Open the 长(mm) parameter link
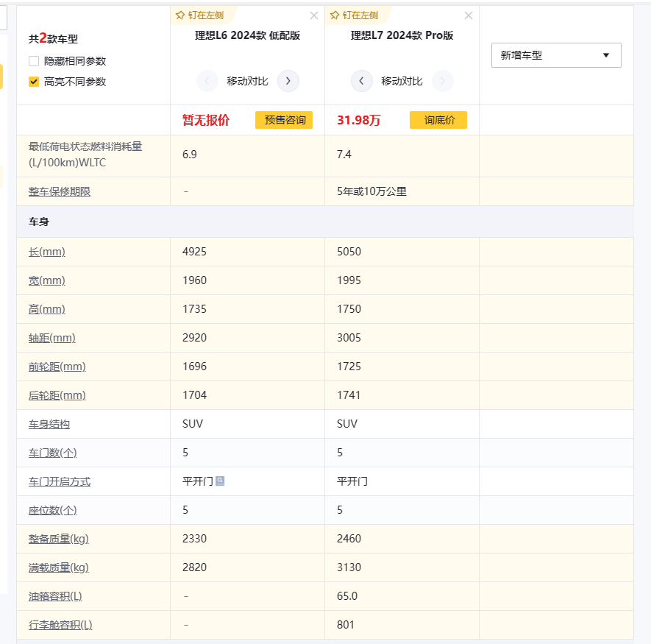Viewport: 651px width, 644px height. point(47,252)
